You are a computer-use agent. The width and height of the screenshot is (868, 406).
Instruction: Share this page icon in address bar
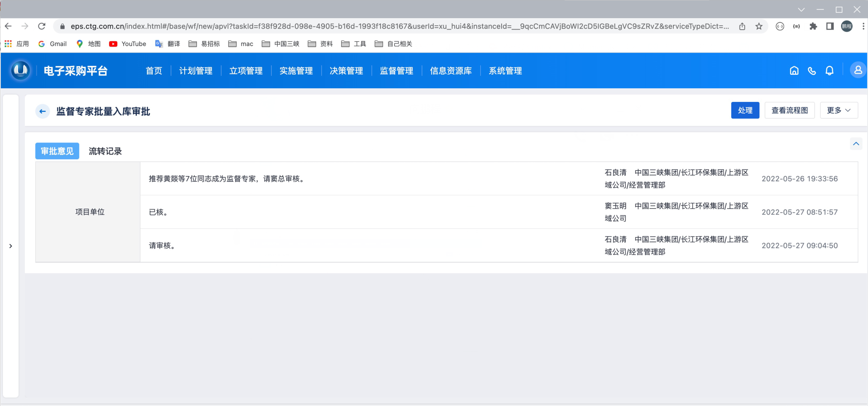pyautogui.click(x=742, y=26)
